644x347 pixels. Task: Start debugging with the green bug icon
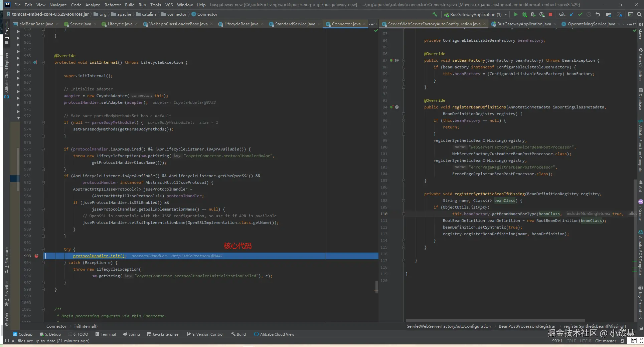point(524,14)
